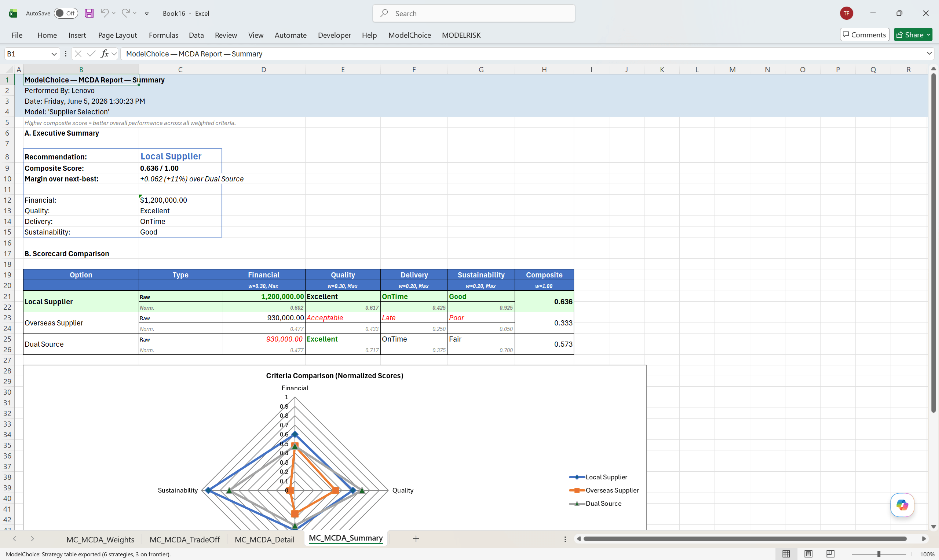Click next sheet navigation arrow

[x=33, y=538]
